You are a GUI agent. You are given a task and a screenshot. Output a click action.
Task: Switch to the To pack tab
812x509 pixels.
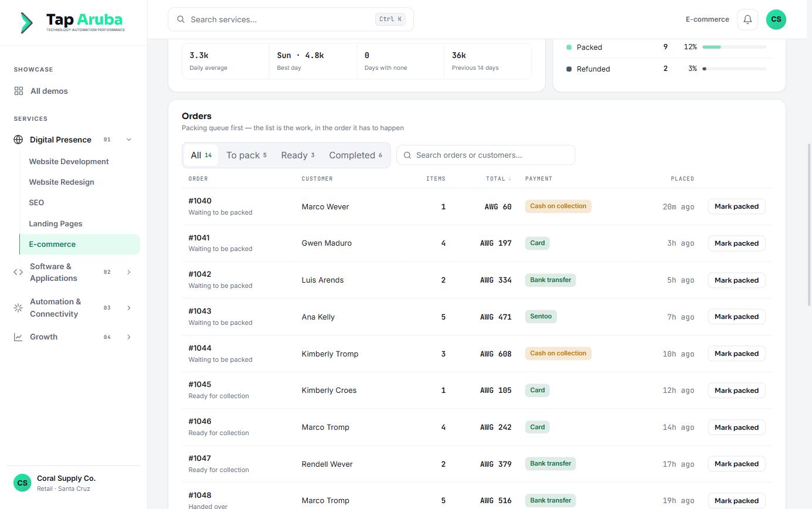click(246, 155)
